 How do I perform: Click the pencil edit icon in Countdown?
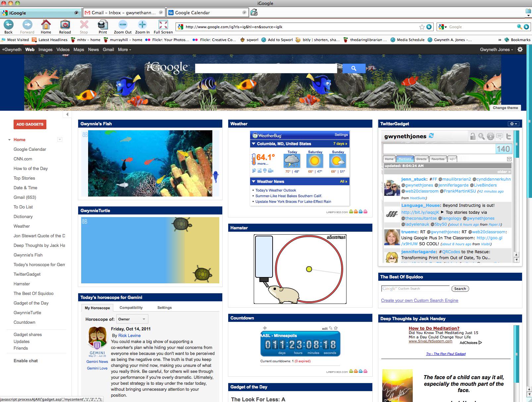[331, 328]
